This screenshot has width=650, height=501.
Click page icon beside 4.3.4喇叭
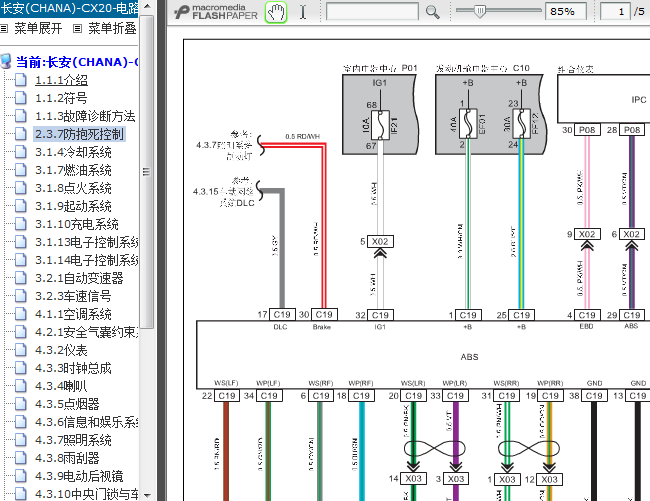pos(21,386)
